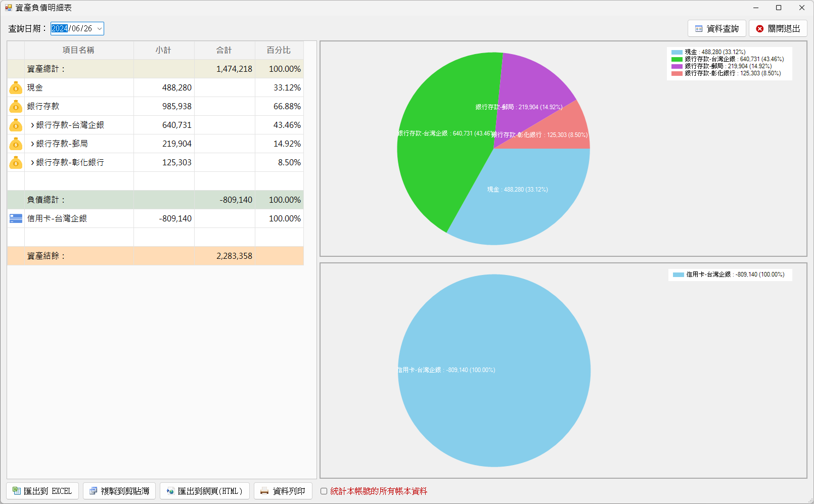Click 匯出到 EXCEL button
814x504 pixels.
click(42, 491)
